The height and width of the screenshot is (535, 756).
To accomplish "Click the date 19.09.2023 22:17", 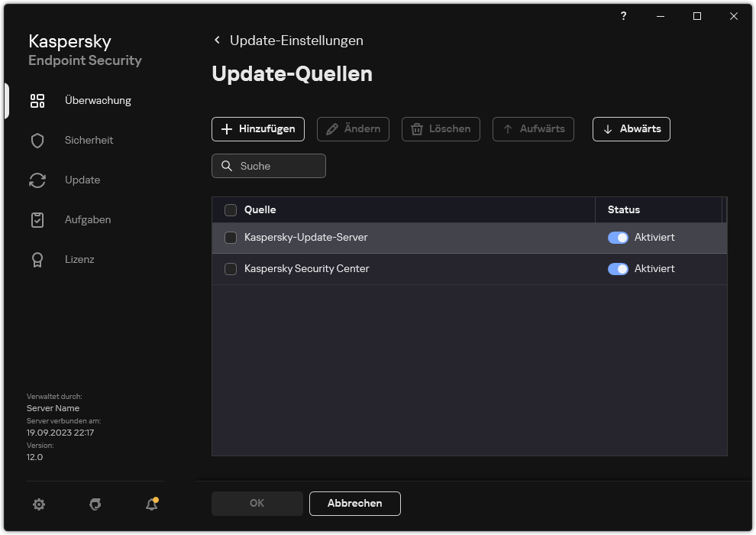I will click(x=60, y=433).
